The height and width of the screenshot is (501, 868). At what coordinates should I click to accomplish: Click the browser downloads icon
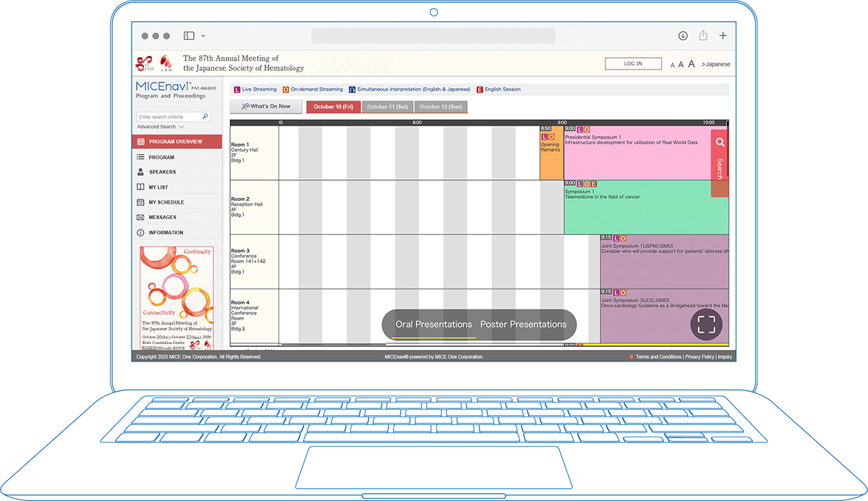coord(683,35)
